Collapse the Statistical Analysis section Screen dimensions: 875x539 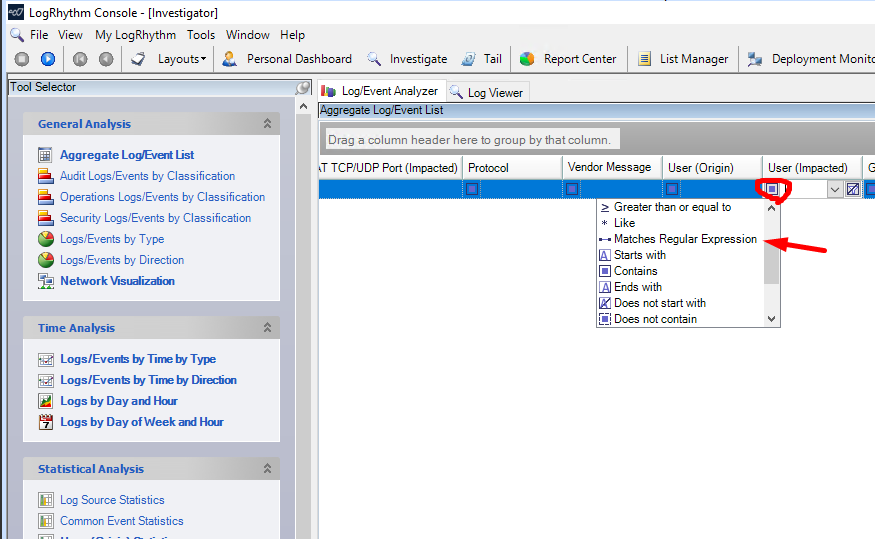(267, 469)
